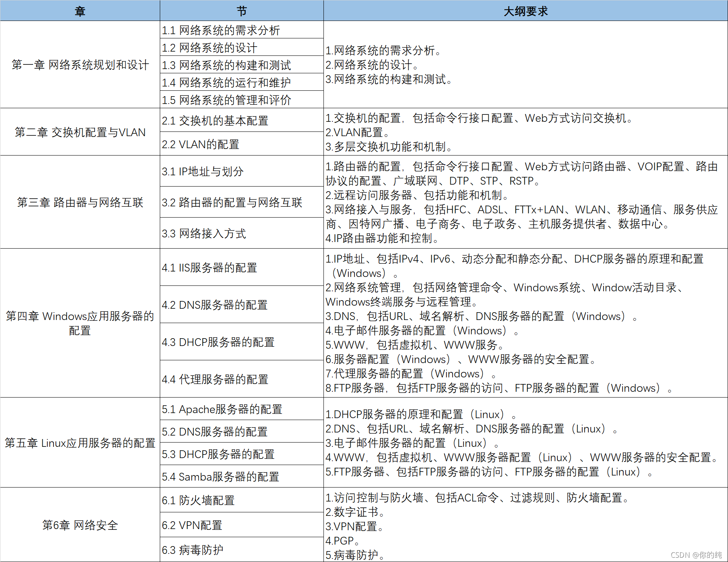The image size is (728, 562).
Task: Click line 3.VPN配置。
Action: click(x=354, y=526)
